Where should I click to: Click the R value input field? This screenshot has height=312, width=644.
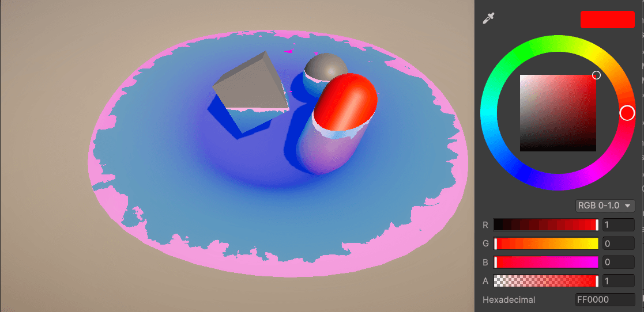pos(619,225)
